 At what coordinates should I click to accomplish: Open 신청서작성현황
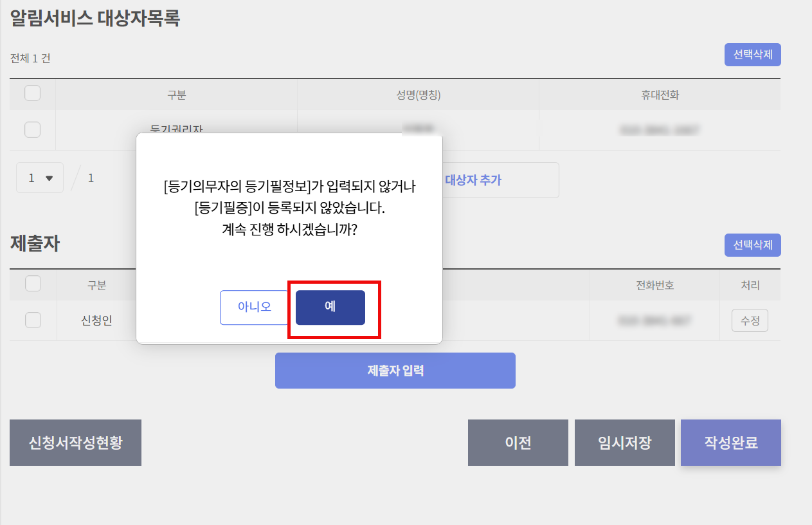point(75,443)
